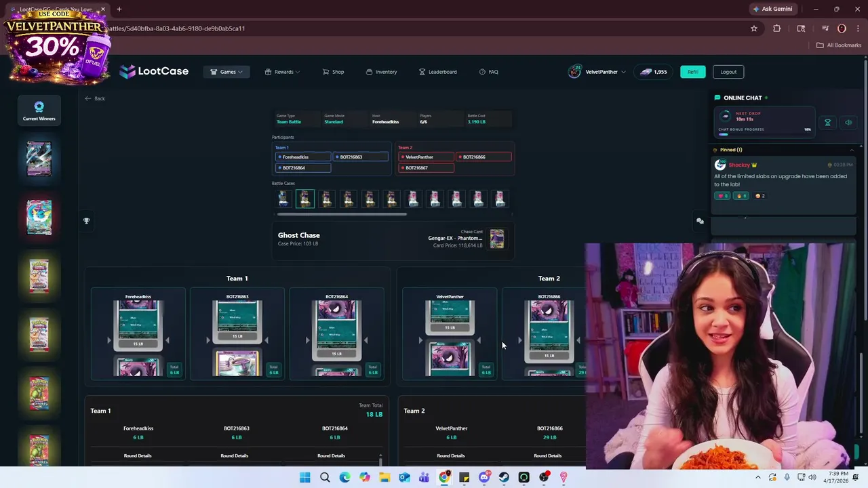
Task: Click the Refill button
Action: [692, 72]
